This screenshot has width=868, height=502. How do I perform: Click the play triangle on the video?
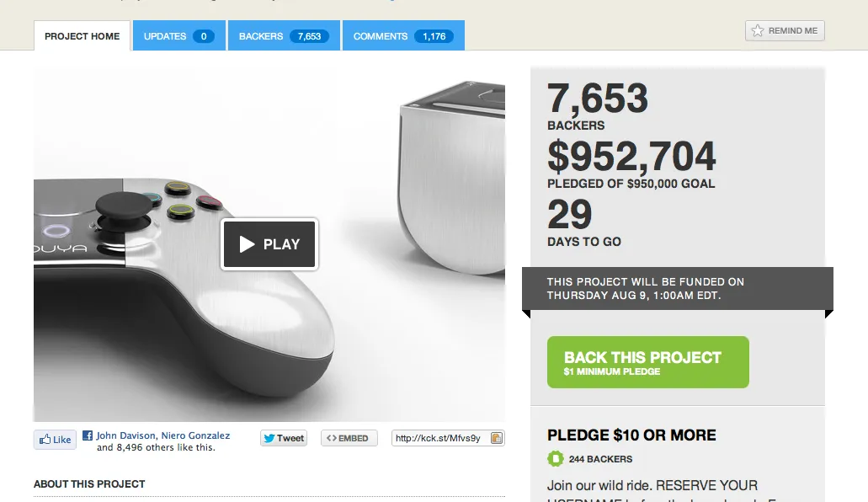click(x=247, y=243)
